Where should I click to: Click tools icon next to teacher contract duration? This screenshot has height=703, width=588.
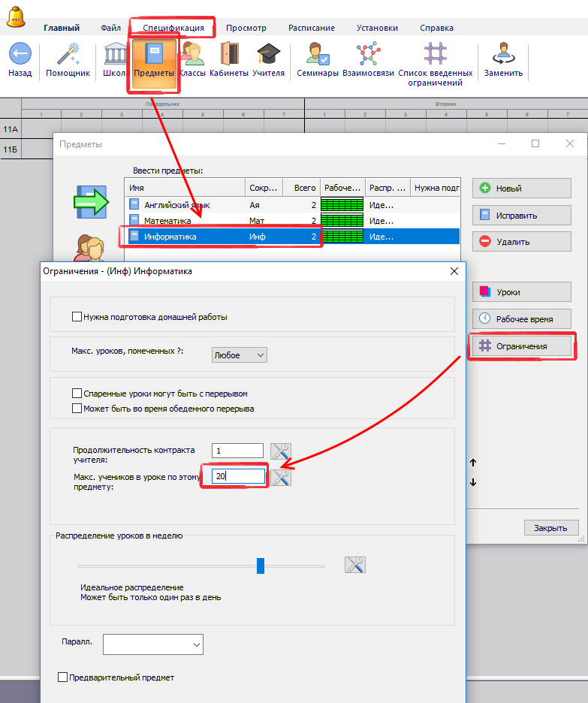[x=281, y=451]
